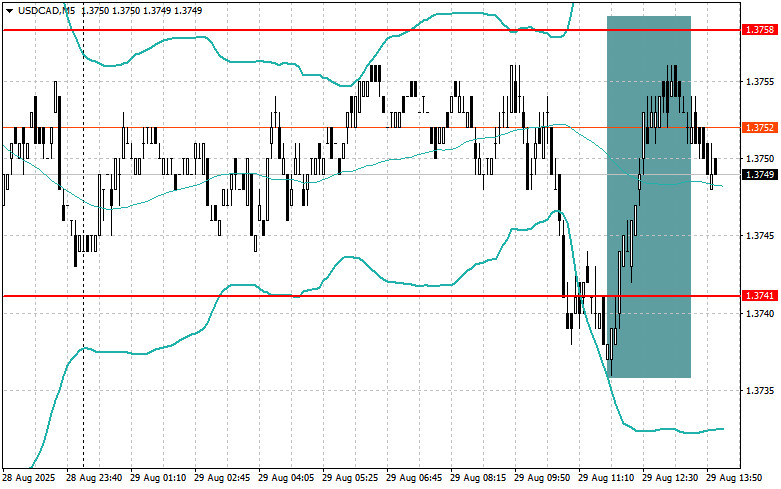
Task: Click the 29 Aug 11:10 time label
Action: coord(606,478)
